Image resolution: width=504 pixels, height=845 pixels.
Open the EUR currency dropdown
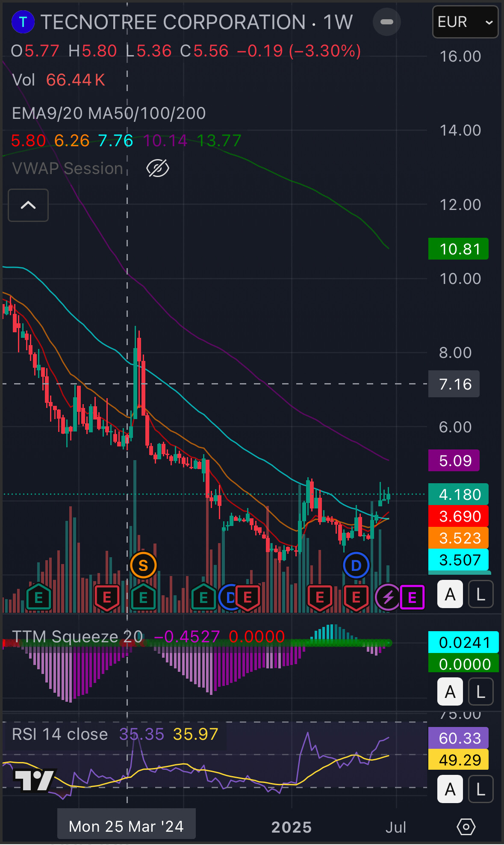pyautogui.click(x=465, y=22)
